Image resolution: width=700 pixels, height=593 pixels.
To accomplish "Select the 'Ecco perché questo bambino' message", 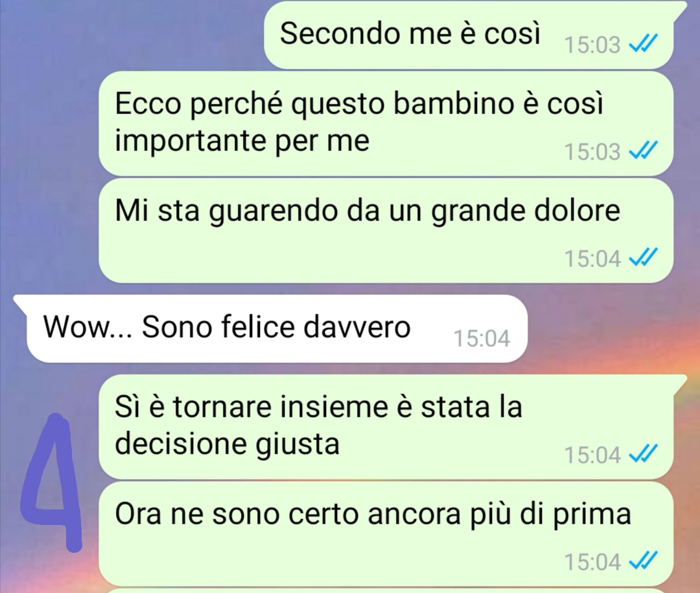I will point(386,123).
